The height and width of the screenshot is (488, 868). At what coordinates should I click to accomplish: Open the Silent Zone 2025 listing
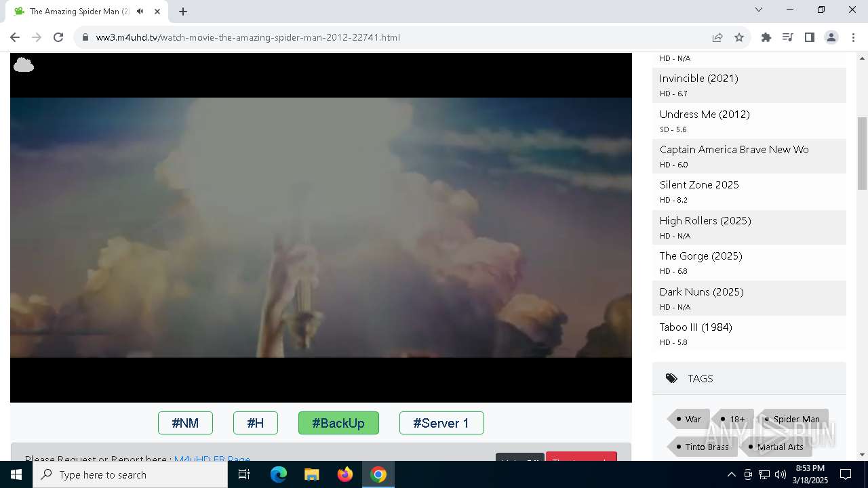point(699,185)
